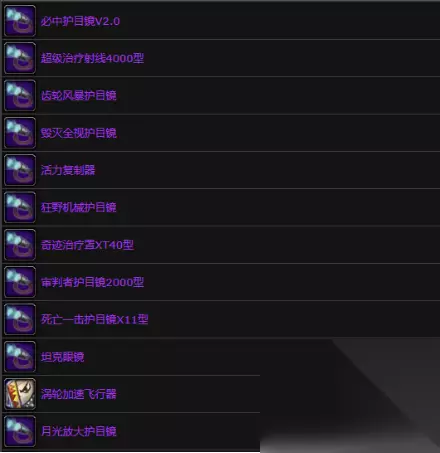
Task: Select the icon beside 活力复制器
Action: tap(20, 170)
